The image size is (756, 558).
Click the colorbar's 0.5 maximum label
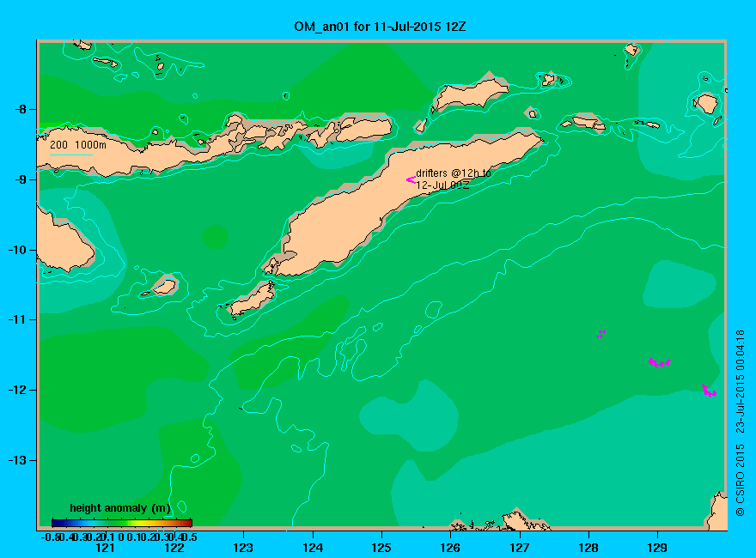pos(190,537)
